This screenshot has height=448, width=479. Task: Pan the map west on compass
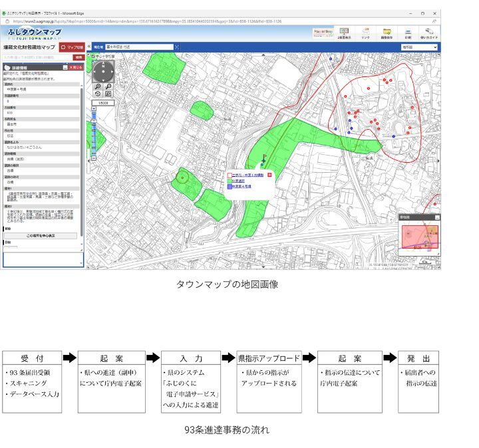pyautogui.click(x=95, y=72)
